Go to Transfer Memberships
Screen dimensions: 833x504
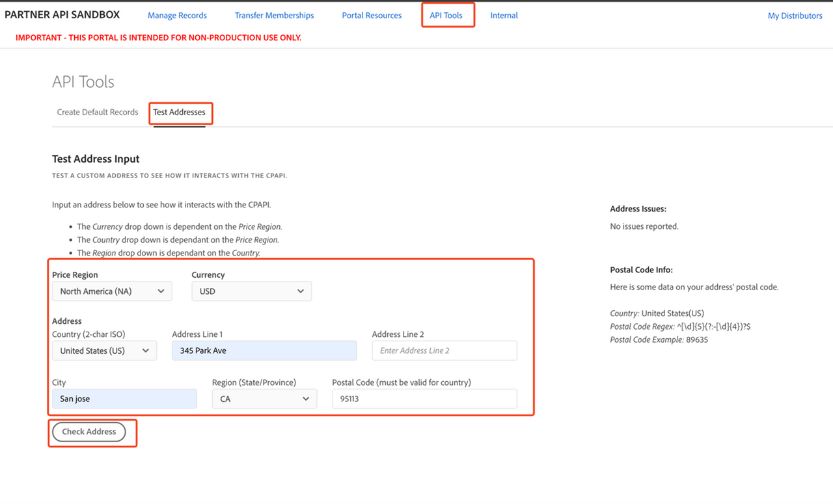pos(274,16)
